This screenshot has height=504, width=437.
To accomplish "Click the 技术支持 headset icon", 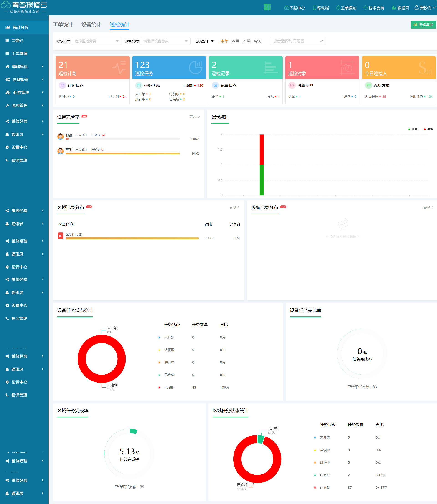I will [x=365, y=8].
